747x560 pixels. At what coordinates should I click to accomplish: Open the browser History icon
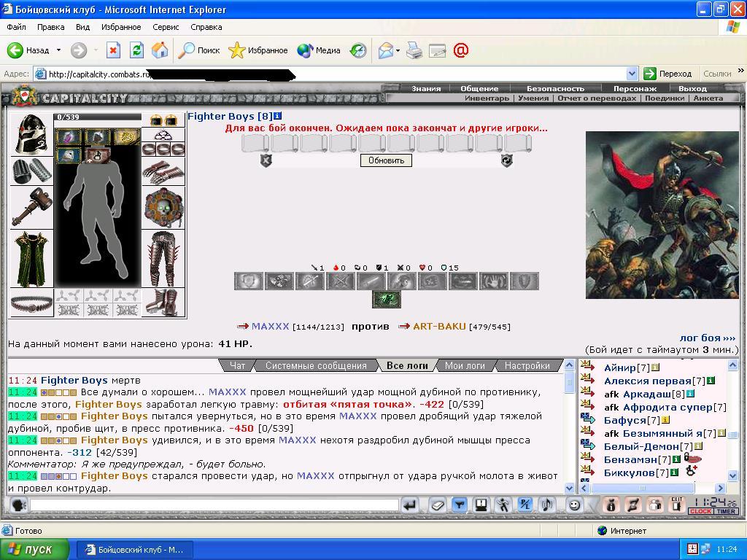tap(357, 50)
